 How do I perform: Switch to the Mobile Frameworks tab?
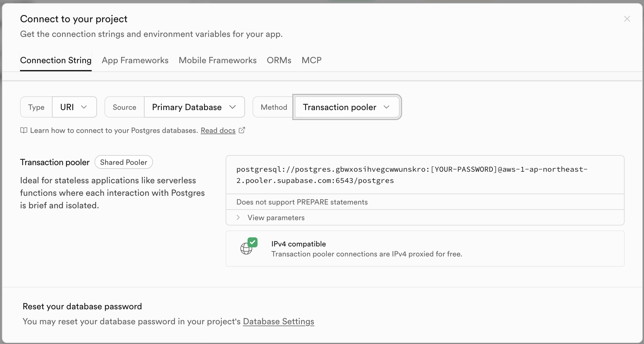click(x=217, y=60)
